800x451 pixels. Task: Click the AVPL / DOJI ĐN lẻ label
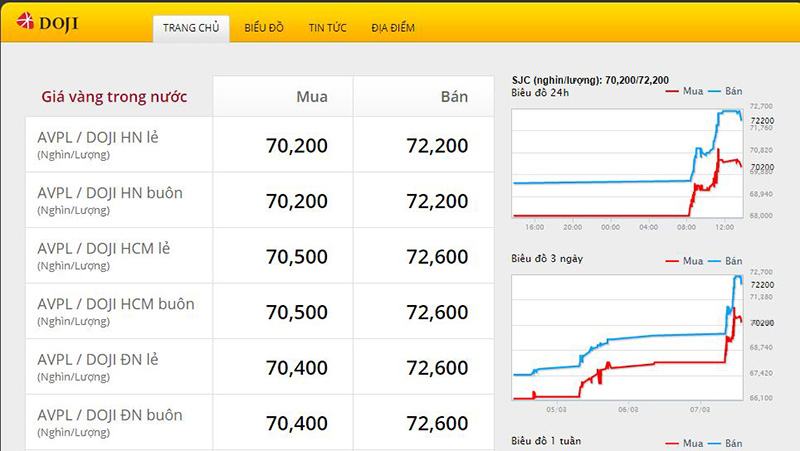coord(98,359)
